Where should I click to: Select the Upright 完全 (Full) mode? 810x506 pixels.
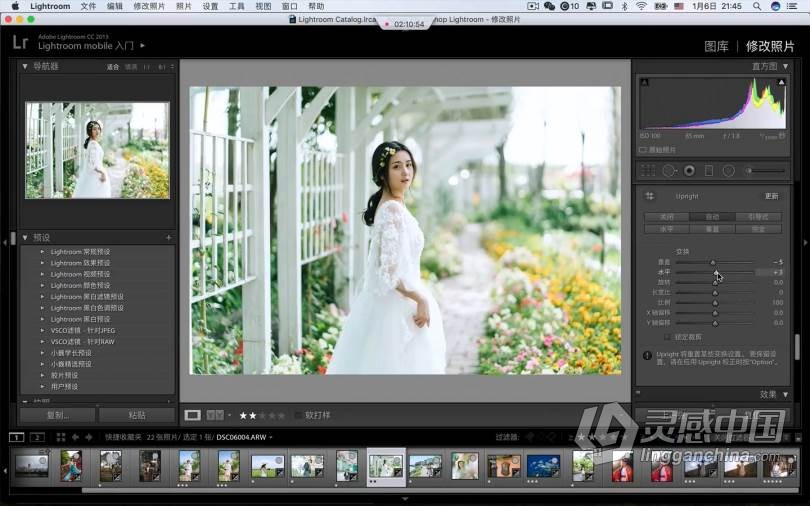(758, 229)
